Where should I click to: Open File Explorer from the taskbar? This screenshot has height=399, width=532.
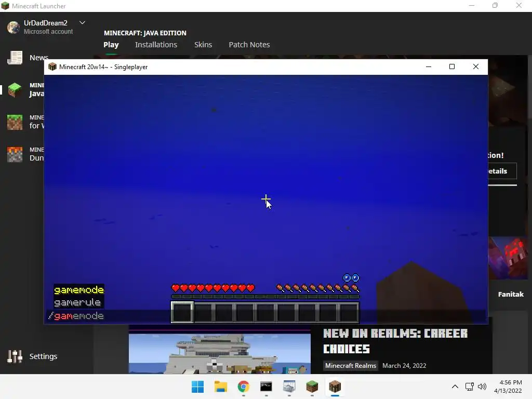(220, 387)
